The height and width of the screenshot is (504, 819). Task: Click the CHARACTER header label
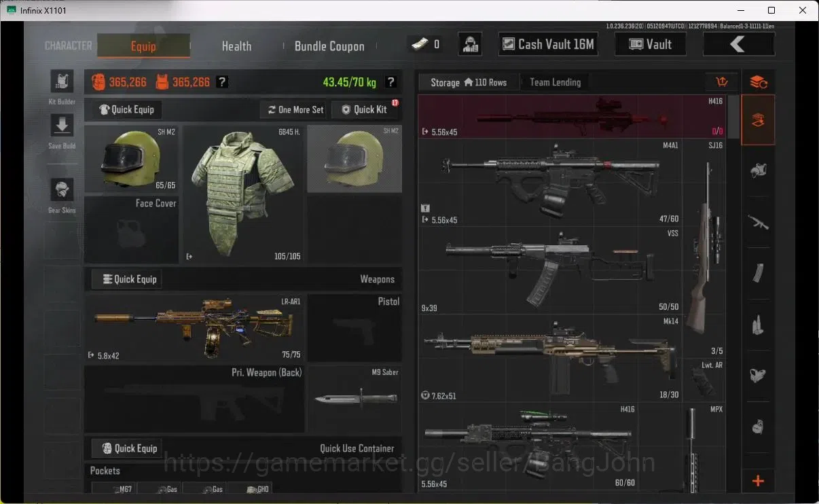pos(68,46)
